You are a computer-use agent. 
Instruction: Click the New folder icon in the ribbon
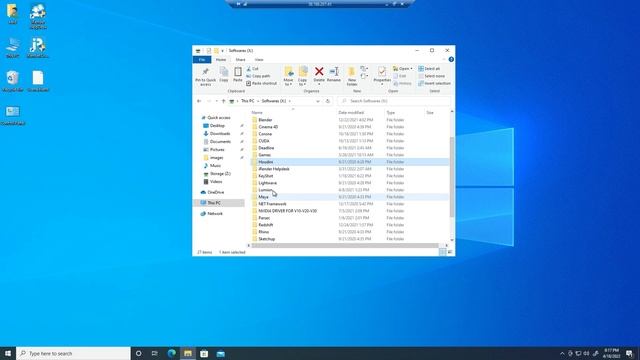click(351, 76)
